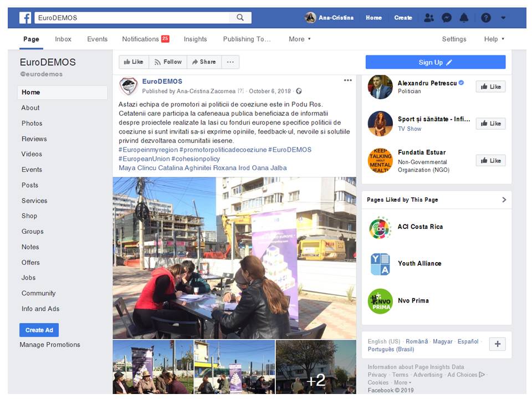Expand the More dropdown tab
Viewport: 532px width, 399px height.
click(300, 39)
